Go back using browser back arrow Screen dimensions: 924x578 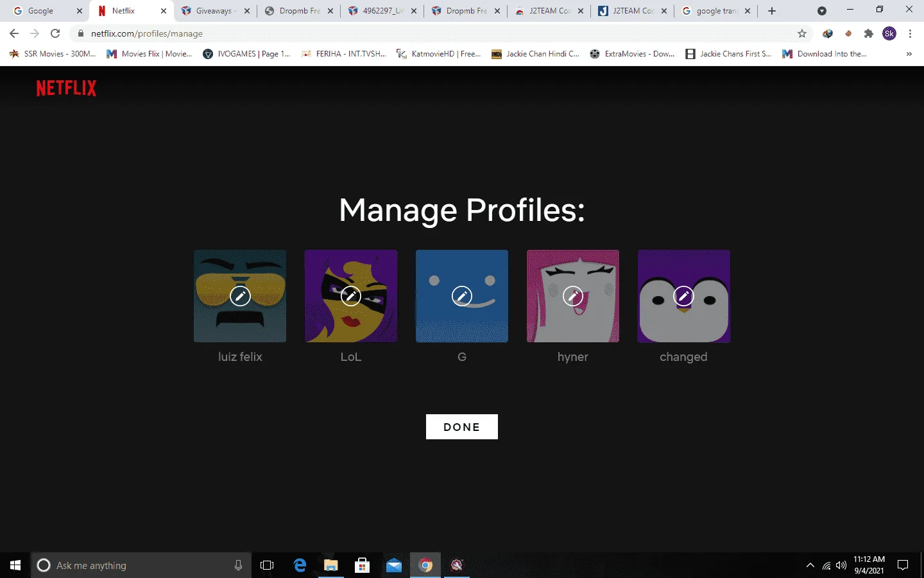pyautogui.click(x=14, y=33)
